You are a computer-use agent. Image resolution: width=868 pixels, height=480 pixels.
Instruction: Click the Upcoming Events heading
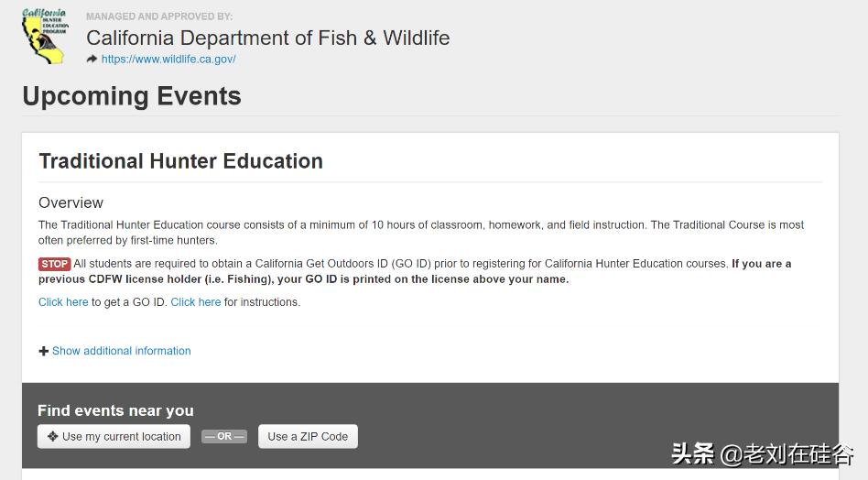(x=132, y=96)
